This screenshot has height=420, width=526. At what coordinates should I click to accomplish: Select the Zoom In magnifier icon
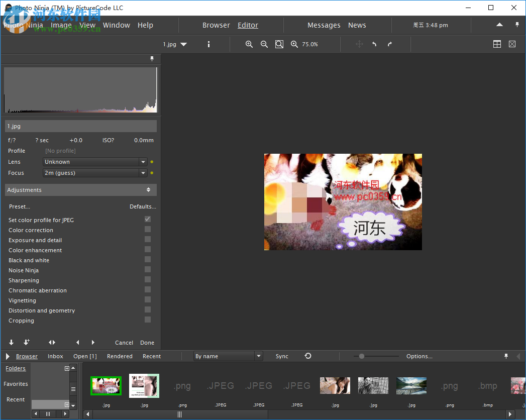coord(249,44)
